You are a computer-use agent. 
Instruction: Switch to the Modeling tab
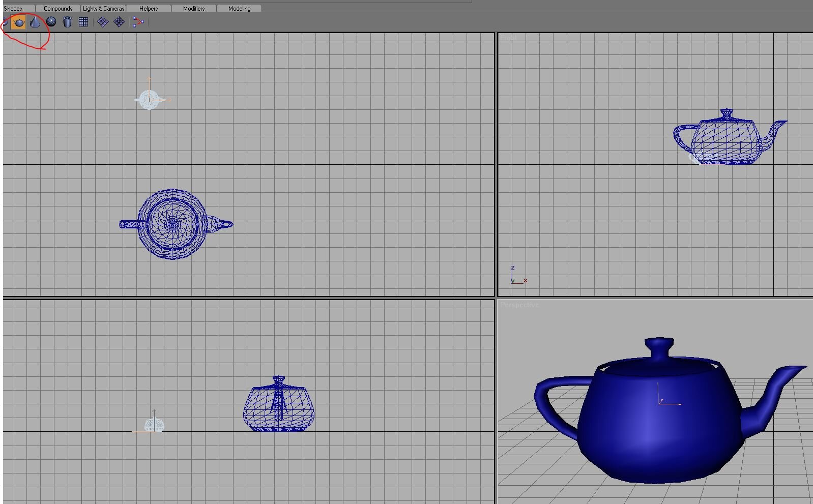(x=239, y=8)
